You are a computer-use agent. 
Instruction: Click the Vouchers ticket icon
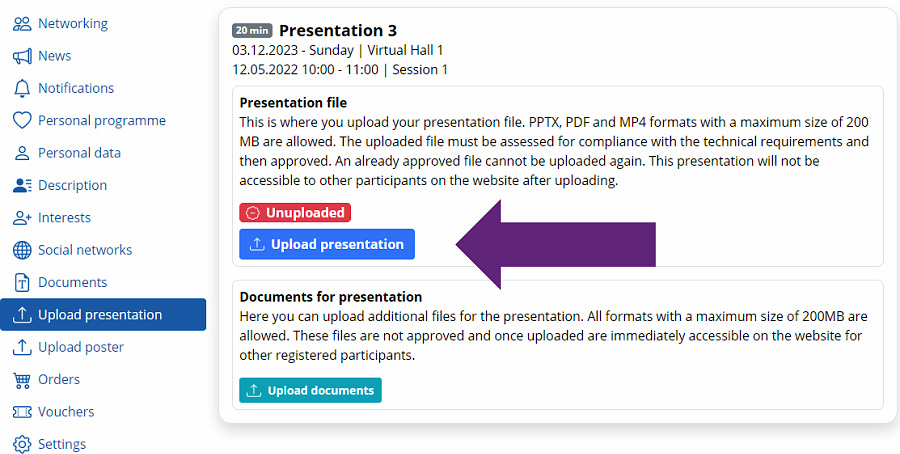click(22, 412)
